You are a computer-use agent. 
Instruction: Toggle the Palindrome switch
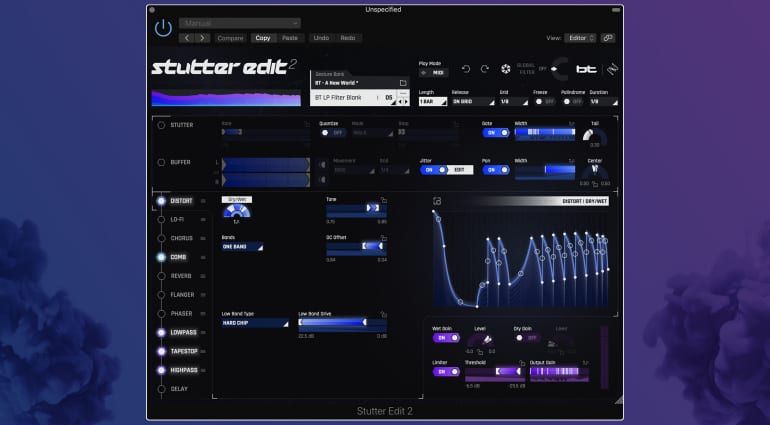pyautogui.click(x=572, y=102)
